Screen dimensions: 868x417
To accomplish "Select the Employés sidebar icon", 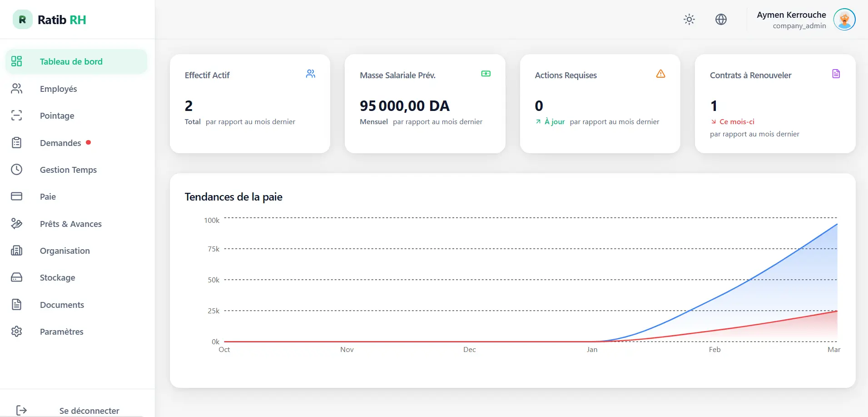I will pyautogui.click(x=17, y=88).
